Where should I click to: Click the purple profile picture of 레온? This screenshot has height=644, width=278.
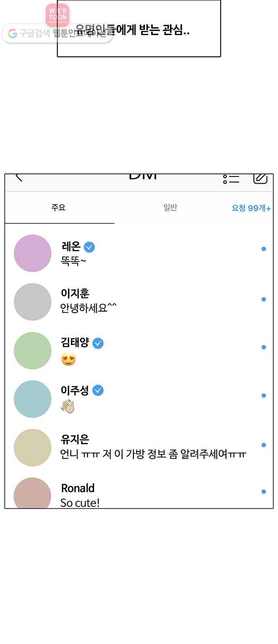click(33, 253)
